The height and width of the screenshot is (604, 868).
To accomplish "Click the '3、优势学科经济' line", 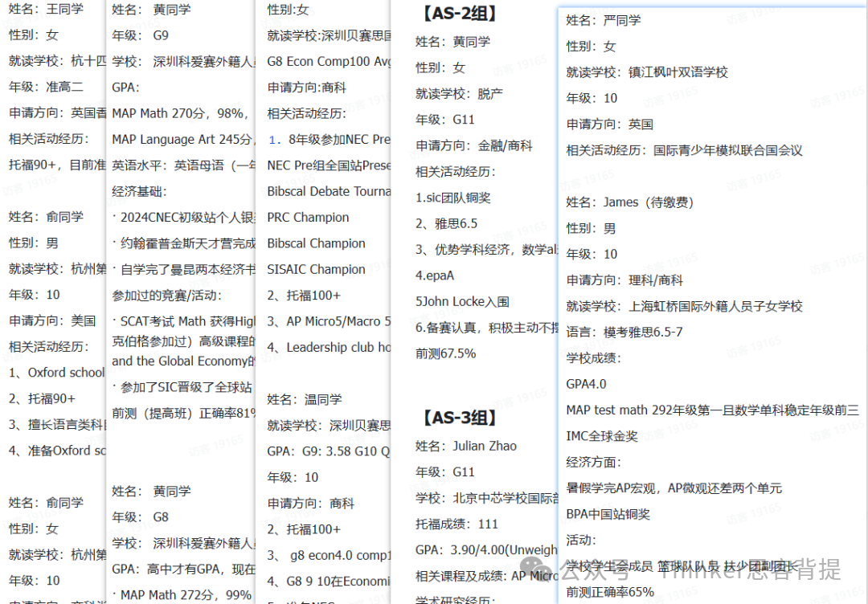I will tap(487, 250).
